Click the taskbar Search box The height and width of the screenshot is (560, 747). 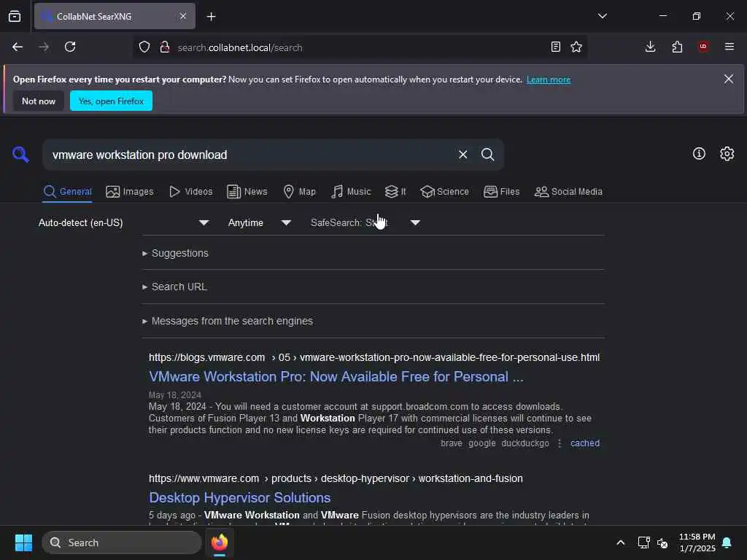[122, 542]
